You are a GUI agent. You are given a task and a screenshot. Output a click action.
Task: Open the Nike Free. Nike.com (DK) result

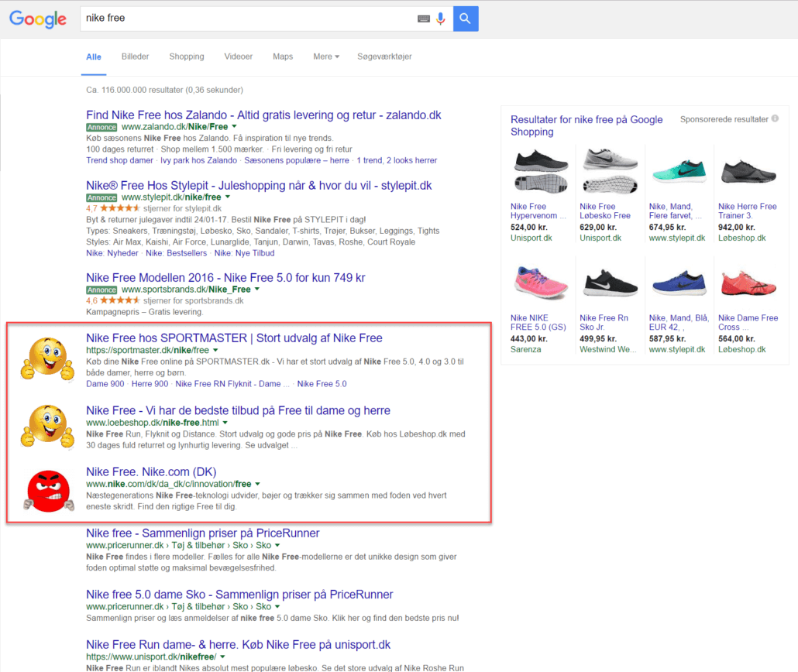[151, 472]
